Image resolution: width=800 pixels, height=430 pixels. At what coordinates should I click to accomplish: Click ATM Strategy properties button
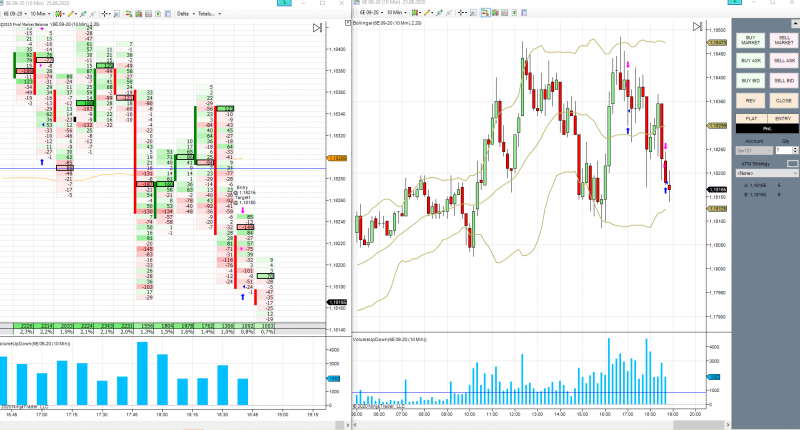[792, 163]
